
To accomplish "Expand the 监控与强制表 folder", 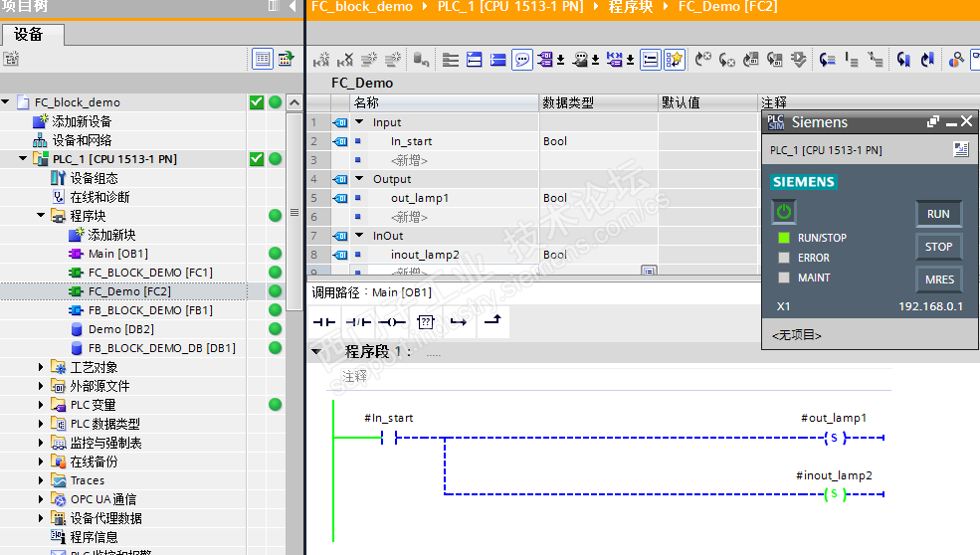I will pos(41,443).
